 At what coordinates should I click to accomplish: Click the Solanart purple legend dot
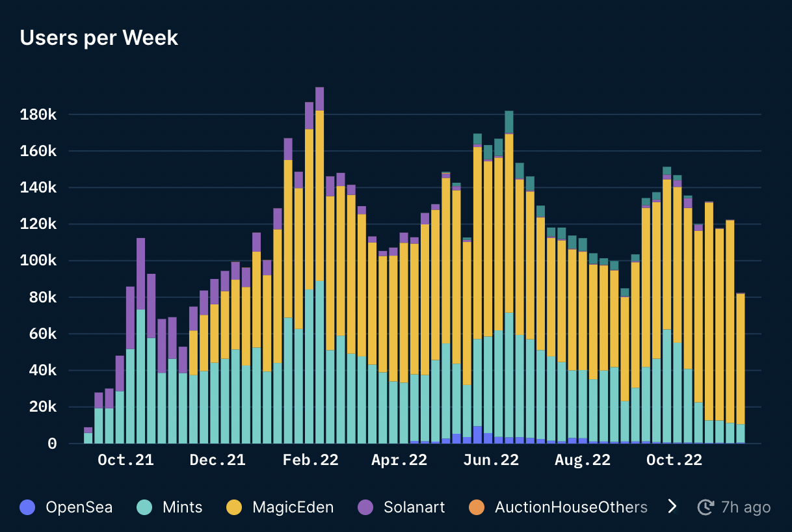pos(365,507)
